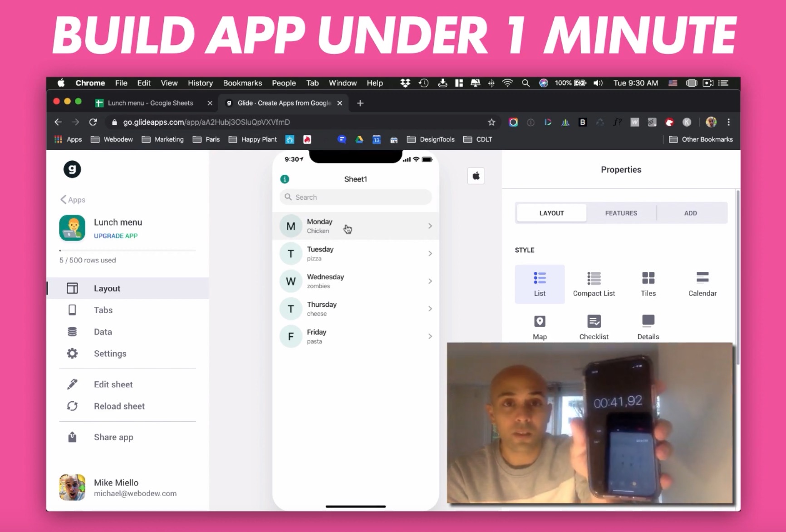Toggle Apple device preview mode
The image size is (786, 532).
(476, 176)
